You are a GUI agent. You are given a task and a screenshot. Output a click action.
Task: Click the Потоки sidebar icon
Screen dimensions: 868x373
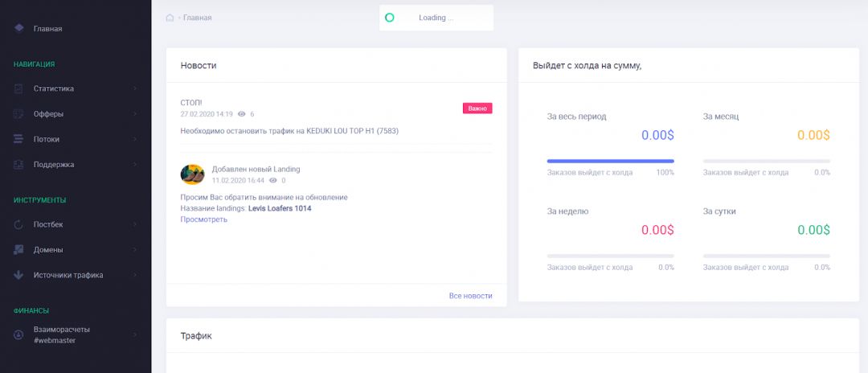coord(18,139)
